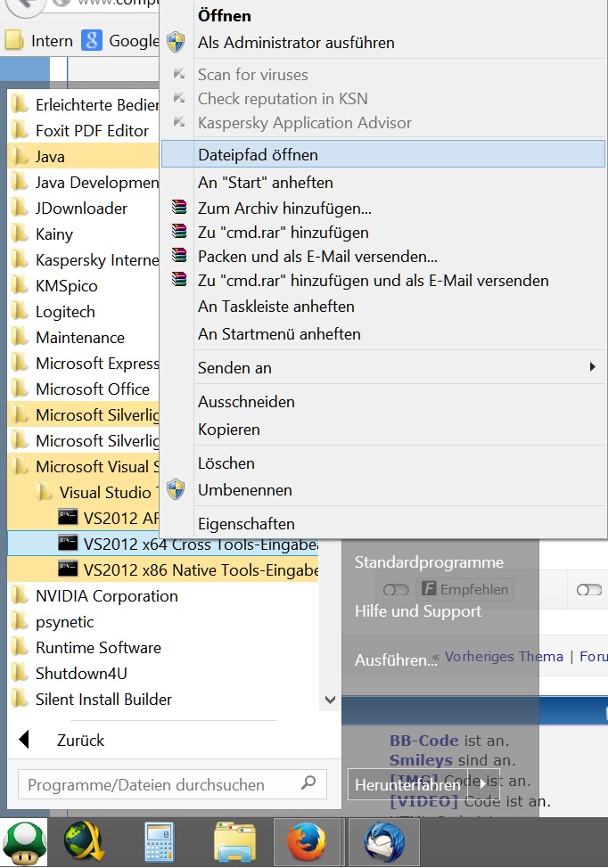
Task: Click the Intern bookmark folder icon
Action: 14,40
